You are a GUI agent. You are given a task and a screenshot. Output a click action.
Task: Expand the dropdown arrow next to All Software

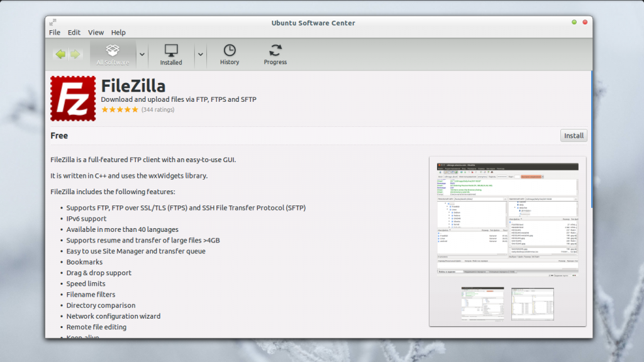point(142,55)
